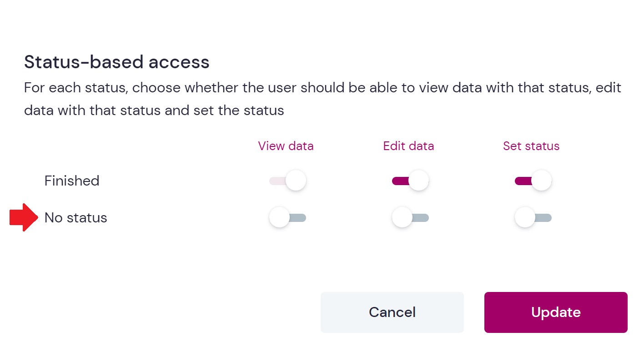The width and height of the screenshot is (644, 347).
Task: Turn on Set status for No status
Action: click(x=533, y=218)
